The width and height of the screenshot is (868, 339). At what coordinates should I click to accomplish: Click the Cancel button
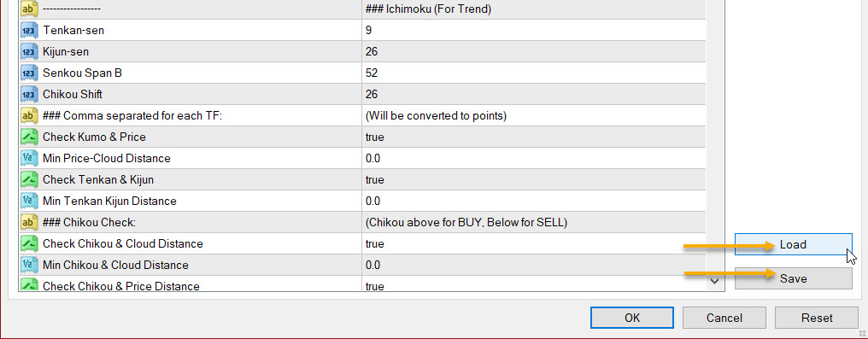724,318
